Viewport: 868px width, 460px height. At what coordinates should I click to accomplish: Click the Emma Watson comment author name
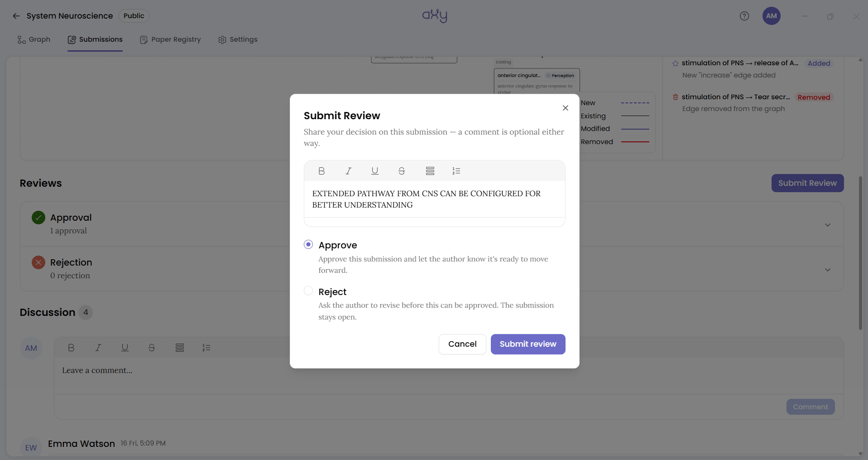[x=82, y=444]
